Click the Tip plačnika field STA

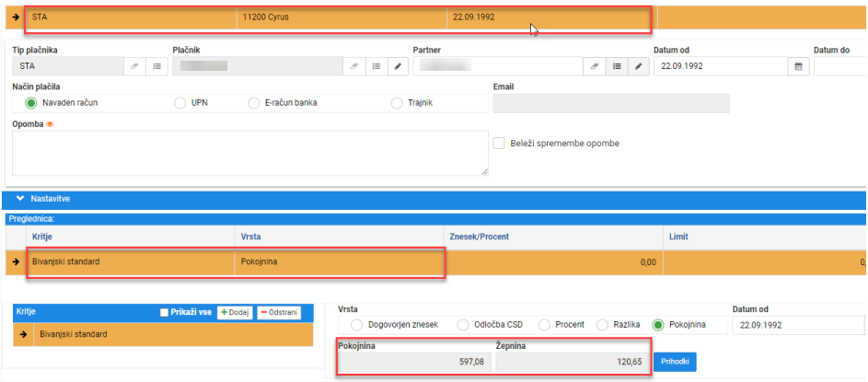(67, 66)
